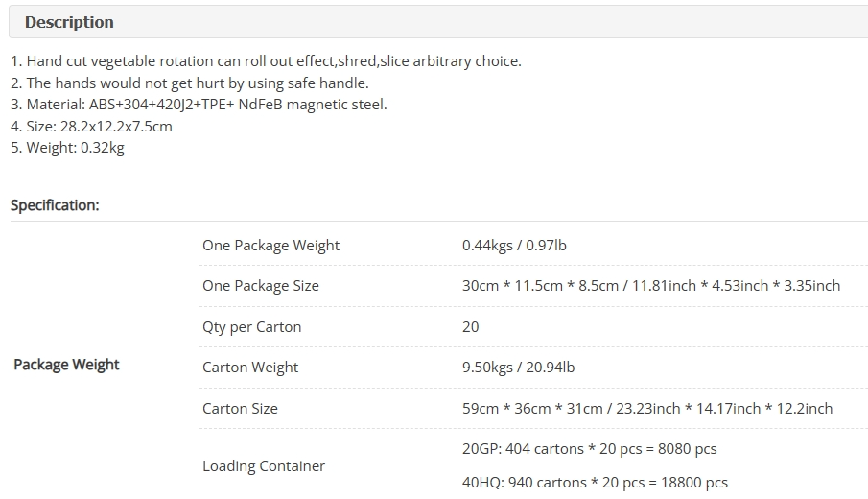Select the Carton Weight label
This screenshot has height=499, width=868.
pyautogui.click(x=250, y=368)
